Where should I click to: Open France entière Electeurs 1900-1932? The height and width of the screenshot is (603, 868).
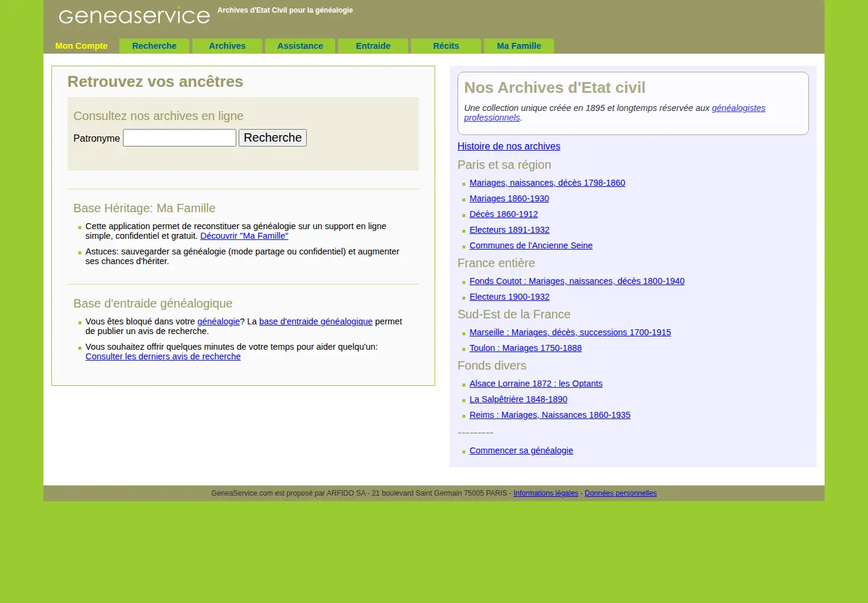coord(509,297)
